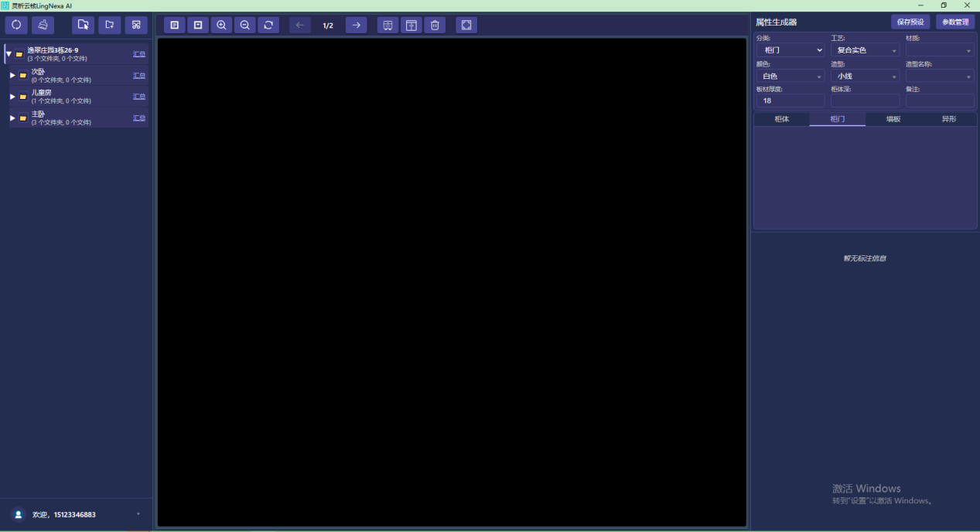Open the 工艺 dropdown showing 复合实色

(865, 50)
